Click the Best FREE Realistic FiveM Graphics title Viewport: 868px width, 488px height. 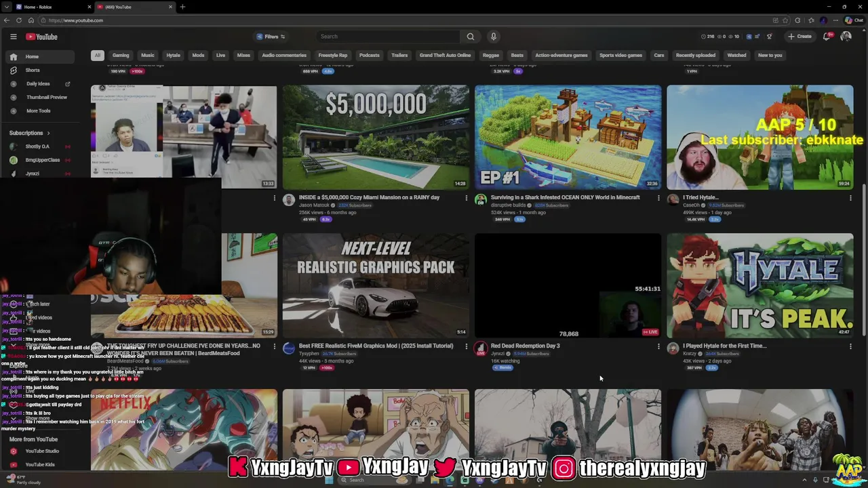pyautogui.click(x=376, y=346)
